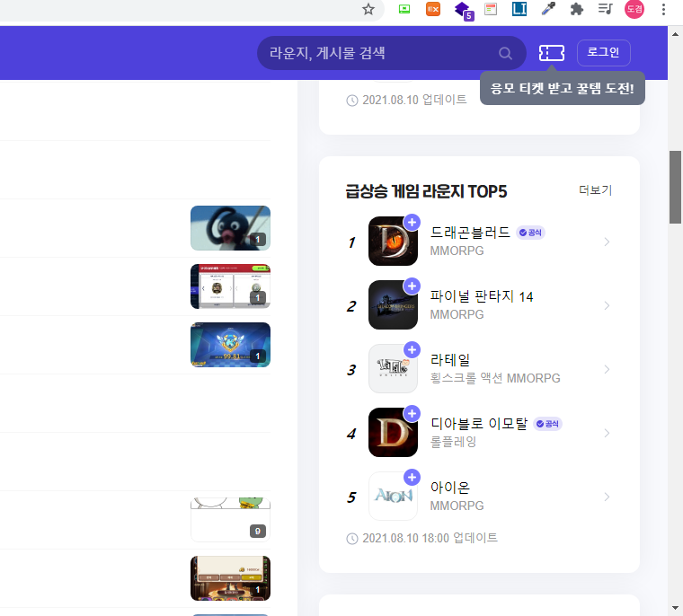Add 디아블로 이모탈 lounge with its plus button
Screen dimensions: 683x616
tap(412, 414)
